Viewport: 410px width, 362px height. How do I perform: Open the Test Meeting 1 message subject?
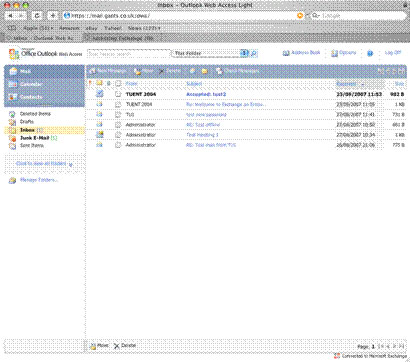[202, 135]
